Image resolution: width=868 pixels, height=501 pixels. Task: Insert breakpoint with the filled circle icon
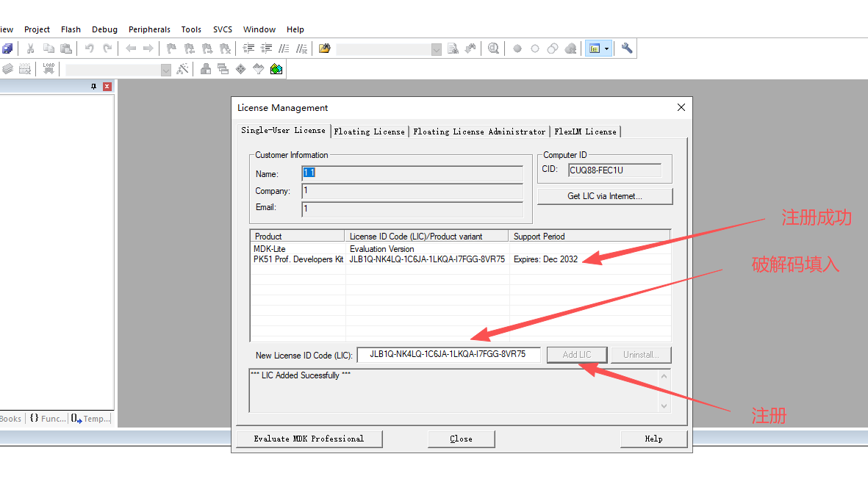[x=517, y=48]
